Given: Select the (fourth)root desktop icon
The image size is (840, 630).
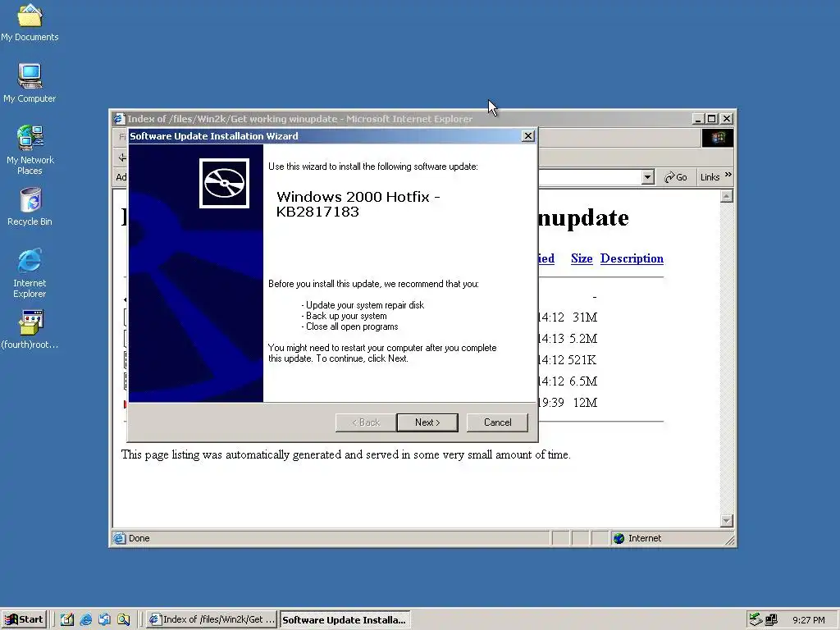Looking at the screenshot, I should [x=30, y=330].
